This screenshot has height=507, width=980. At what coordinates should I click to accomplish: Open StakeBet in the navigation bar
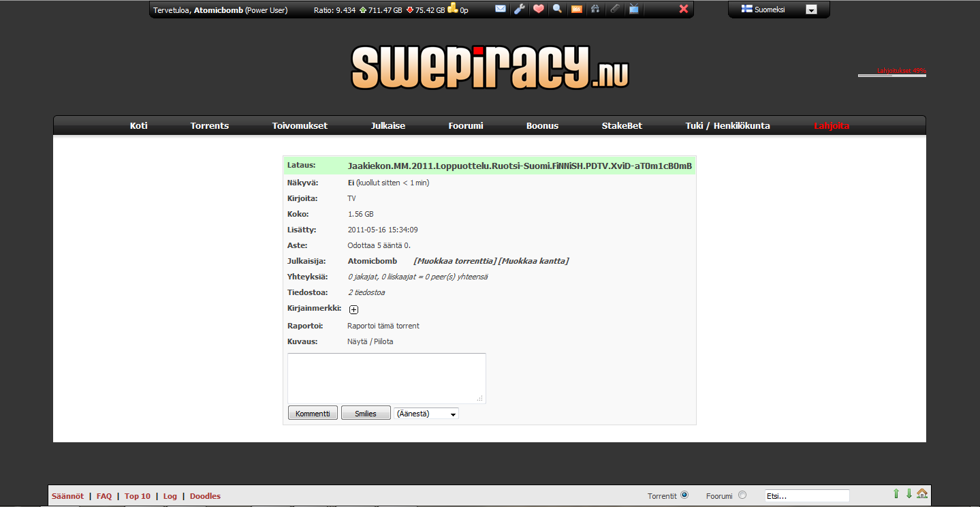pos(622,125)
